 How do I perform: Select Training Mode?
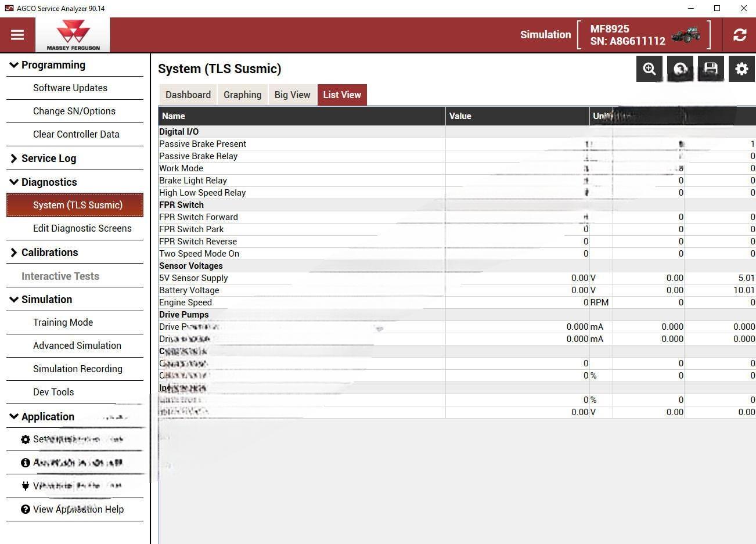click(63, 322)
